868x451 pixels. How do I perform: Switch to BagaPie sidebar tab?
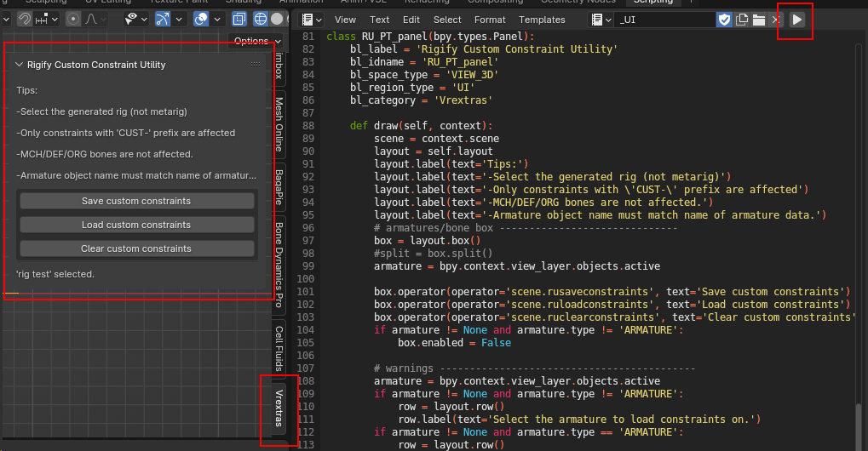[x=279, y=187]
